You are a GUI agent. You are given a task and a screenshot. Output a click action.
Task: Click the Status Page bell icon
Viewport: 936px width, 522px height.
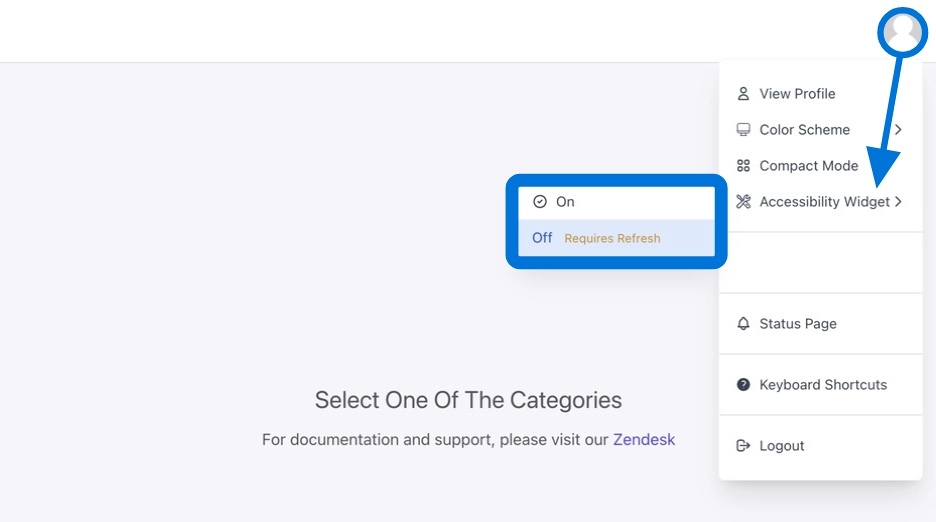point(743,324)
